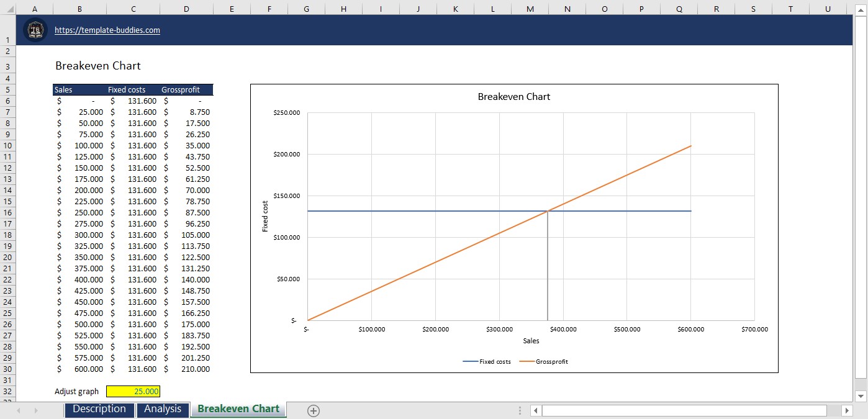This screenshot has width=868, height=419.
Task: Click gross profit value 87.500
Action: (x=186, y=212)
